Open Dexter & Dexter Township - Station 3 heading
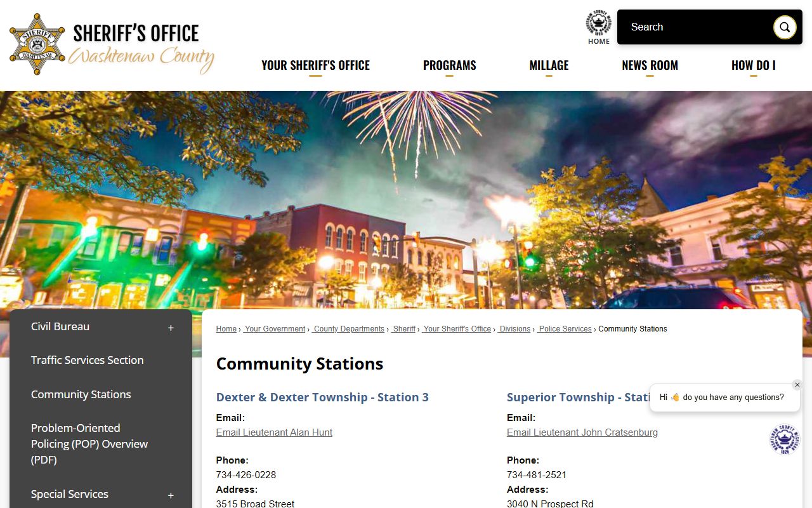The width and height of the screenshot is (812, 508). point(322,398)
